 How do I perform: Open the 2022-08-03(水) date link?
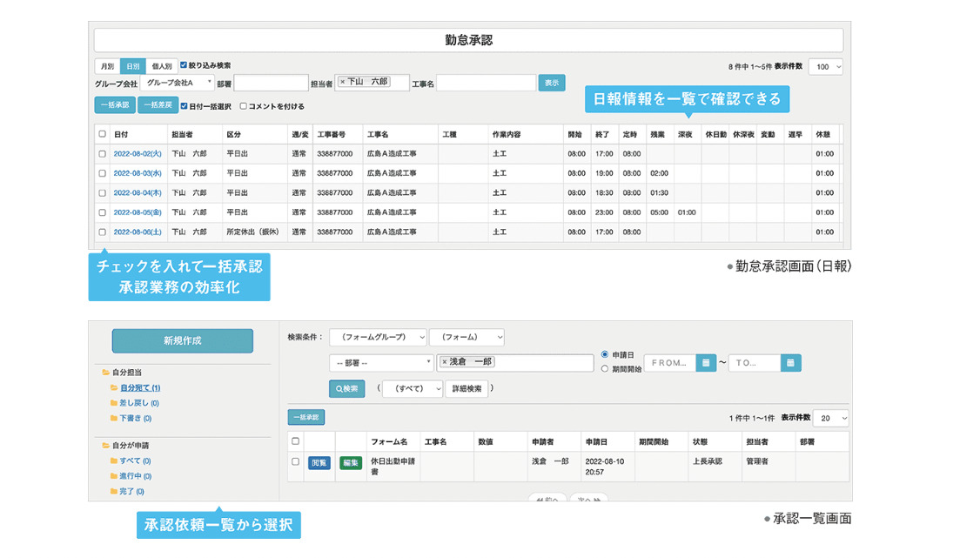138,173
